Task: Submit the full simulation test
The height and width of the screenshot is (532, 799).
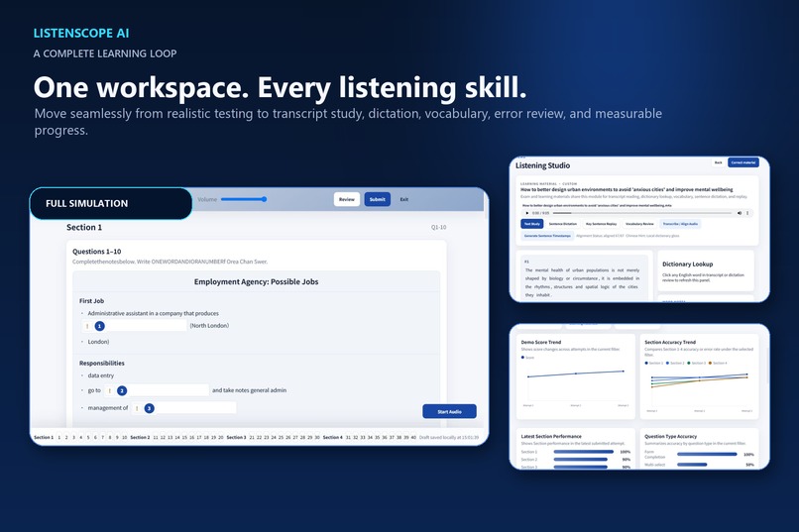Action: click(377, 199)
